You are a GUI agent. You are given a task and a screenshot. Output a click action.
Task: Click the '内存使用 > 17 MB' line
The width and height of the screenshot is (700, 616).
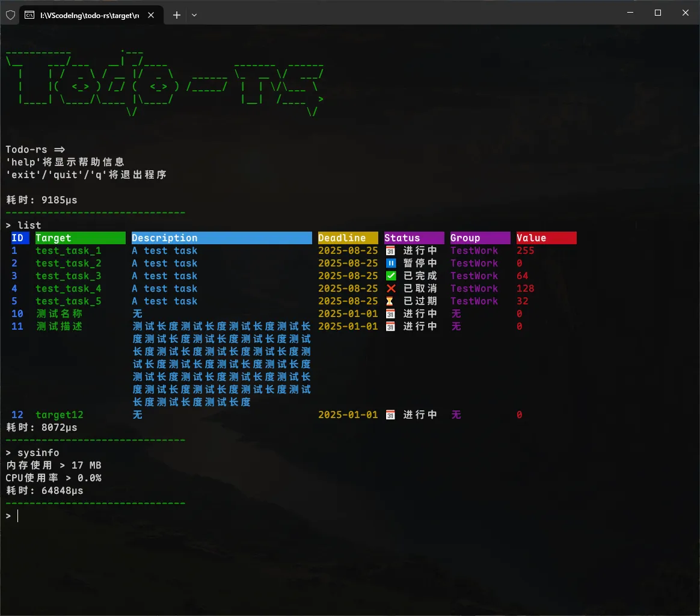[54, 466]
